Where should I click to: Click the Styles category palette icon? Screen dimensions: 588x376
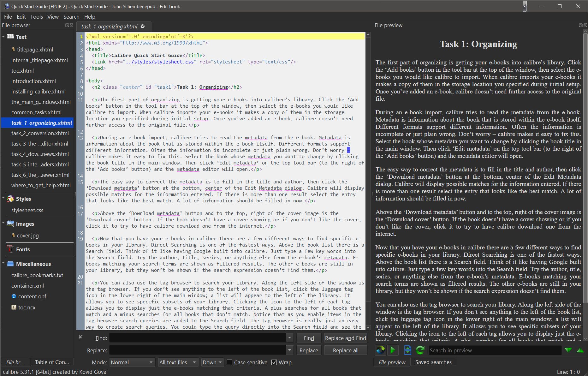(10, 199)
